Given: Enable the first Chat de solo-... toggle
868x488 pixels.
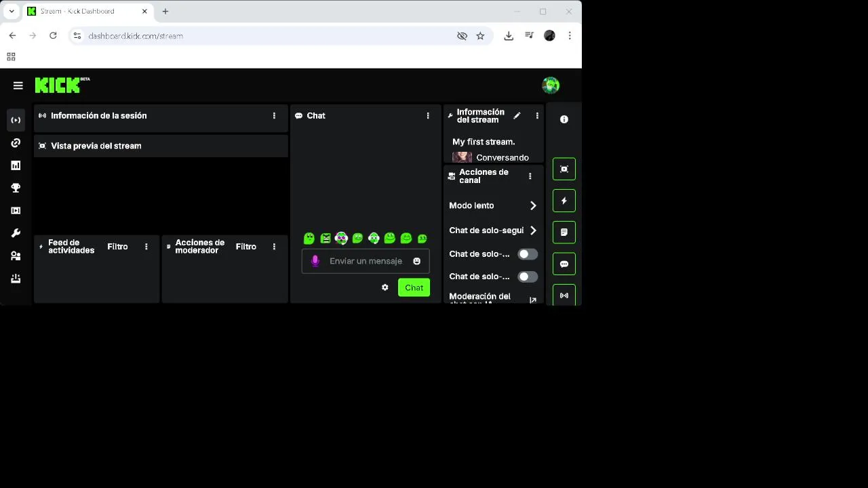Looking at the screenshot, I should (528, 254).
